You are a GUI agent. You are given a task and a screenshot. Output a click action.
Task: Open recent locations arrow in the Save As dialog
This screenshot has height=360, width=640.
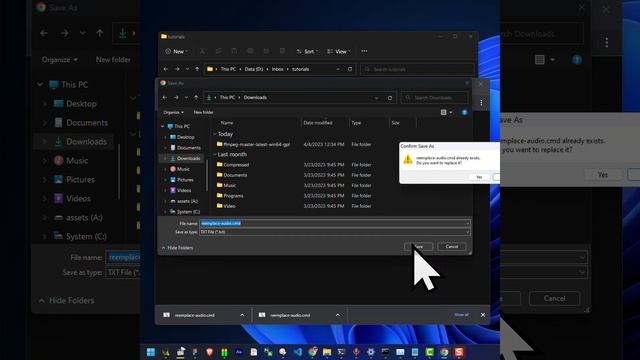187,98
